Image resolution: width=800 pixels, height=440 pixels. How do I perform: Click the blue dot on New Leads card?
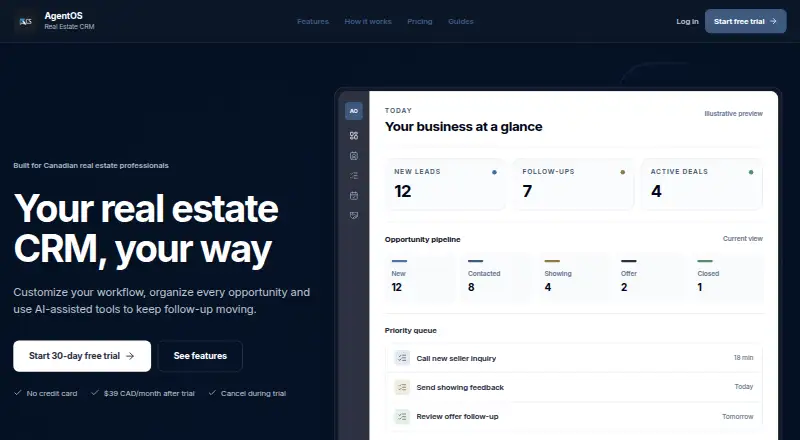[x=494, y=172]
